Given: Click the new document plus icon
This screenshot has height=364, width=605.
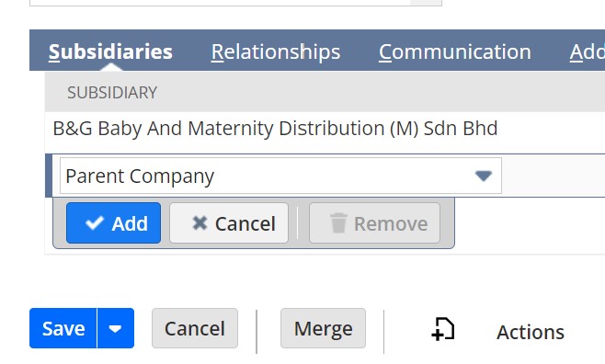Looking at the screenshot, I should (x=442, y=329).
